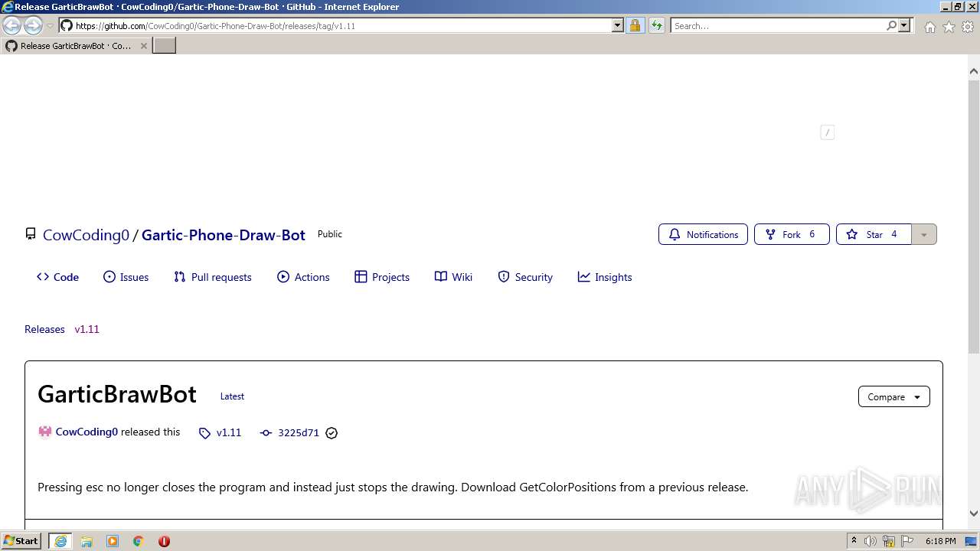
Task: Open the Gartic-Phone-Draw-Bot repository link
Action: coord(224,235)
